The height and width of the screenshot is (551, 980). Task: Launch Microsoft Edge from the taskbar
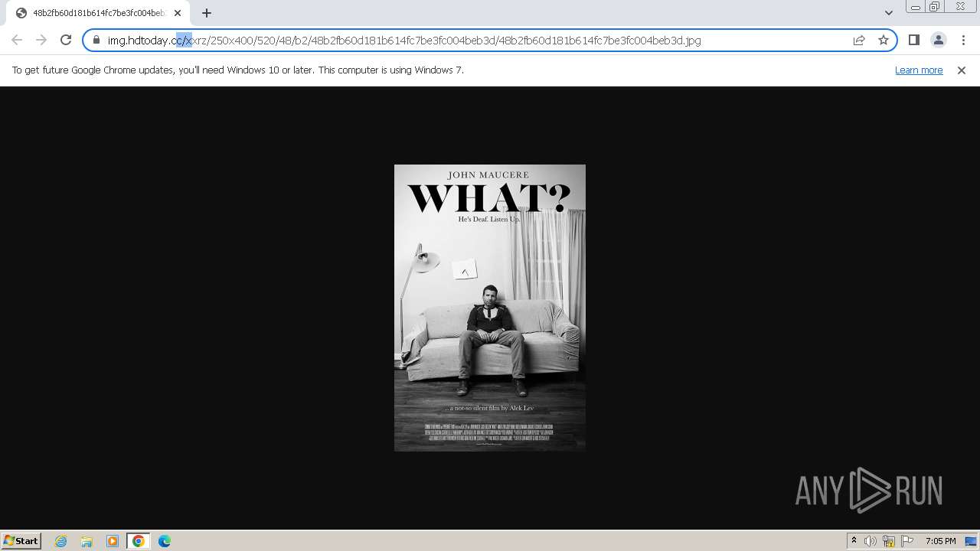pyautogui.click(x=165, y=541)
